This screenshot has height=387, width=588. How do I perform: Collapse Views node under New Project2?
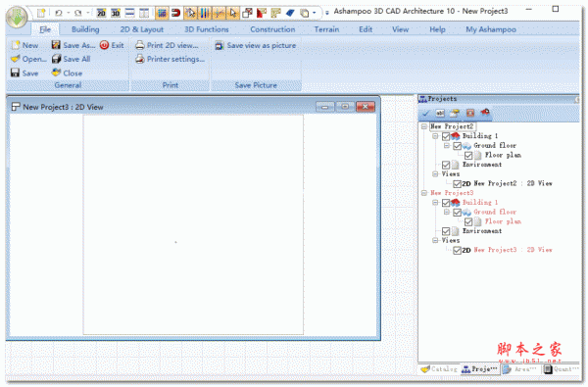click(435, 174)
